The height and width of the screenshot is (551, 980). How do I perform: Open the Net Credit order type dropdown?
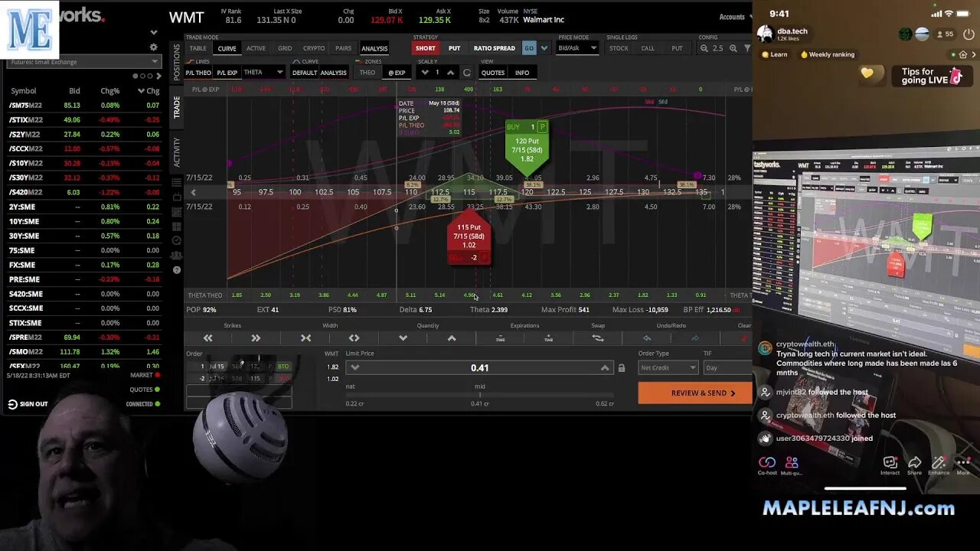[668, 368]
